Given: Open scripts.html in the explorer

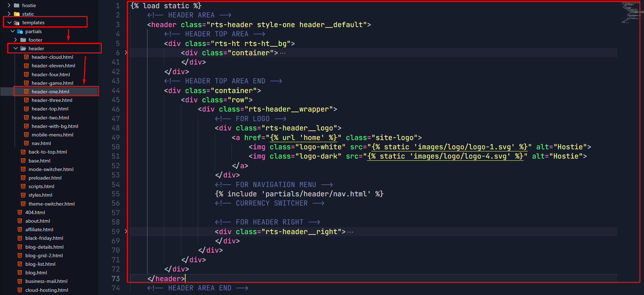Looking at the screenshot, I should tap(41, 186).
